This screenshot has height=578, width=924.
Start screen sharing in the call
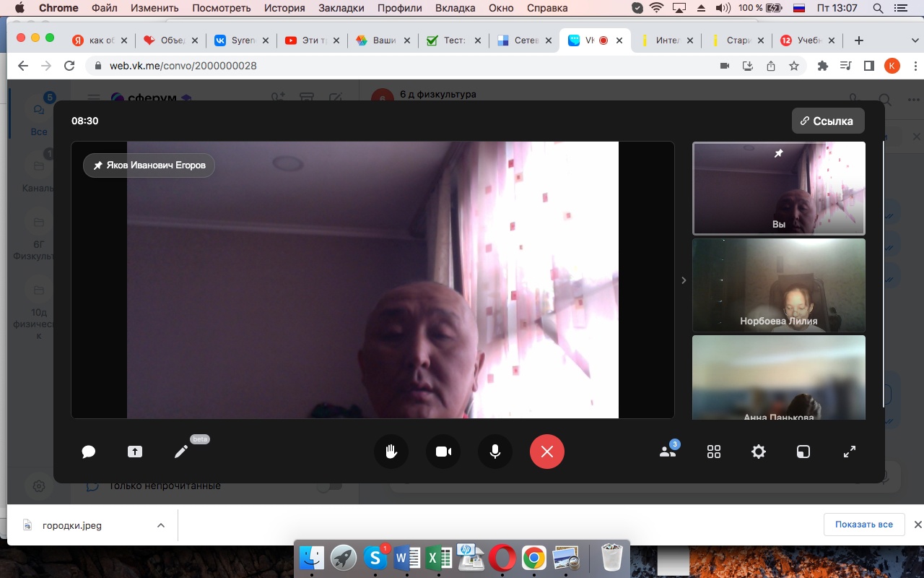click(135, 452)
